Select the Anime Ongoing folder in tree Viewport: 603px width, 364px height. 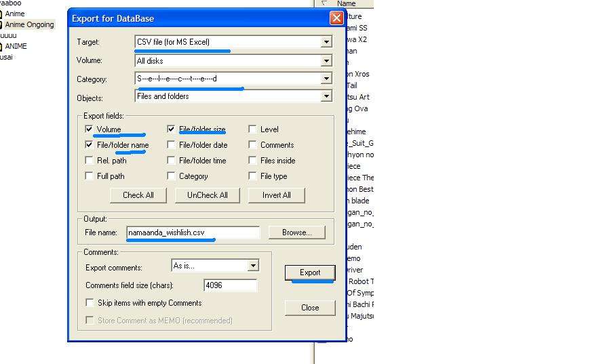pyautogui.click(x=30, y=24)
